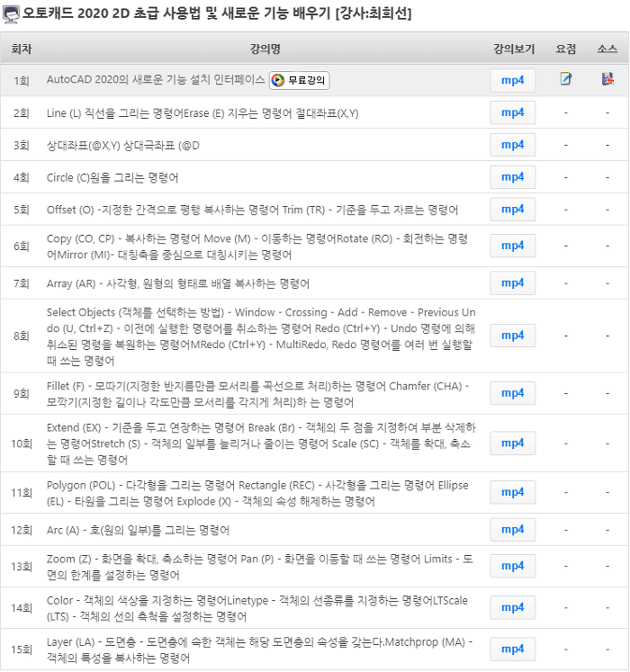Click the 강의명 column header
This screenshot has width=630, height=672.
click(x=265, y=49)
